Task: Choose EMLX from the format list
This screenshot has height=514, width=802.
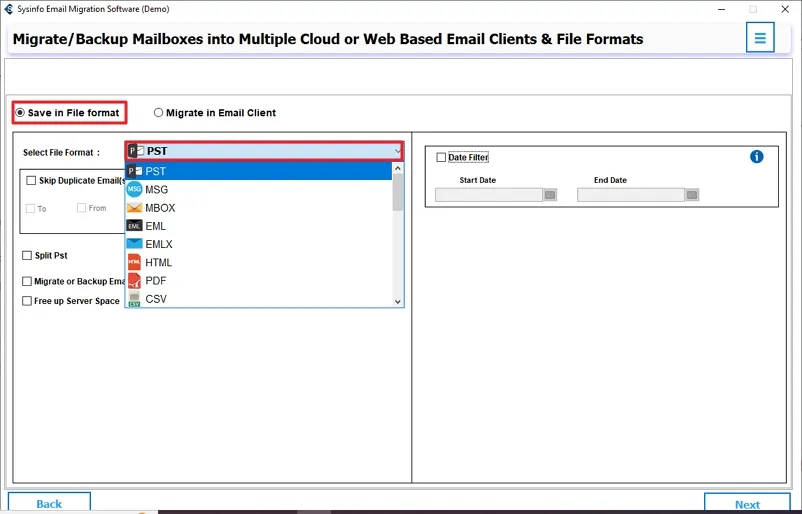Action: (259, 244)
